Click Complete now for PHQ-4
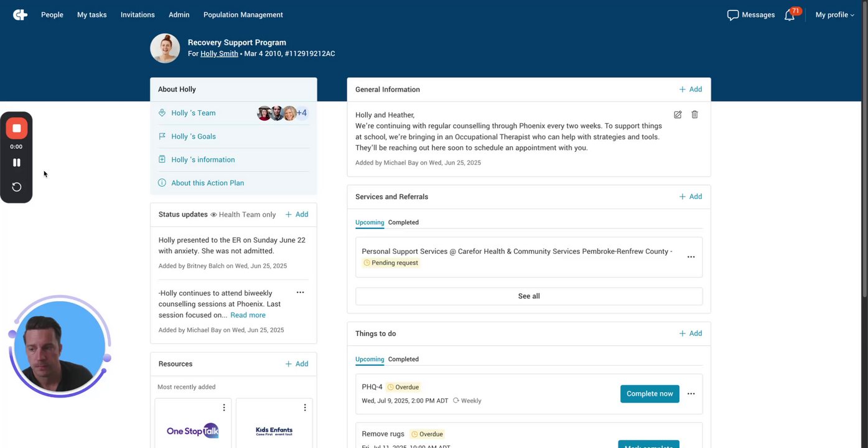The width and height of the screenshot is (868, 448). click(650, 394)
